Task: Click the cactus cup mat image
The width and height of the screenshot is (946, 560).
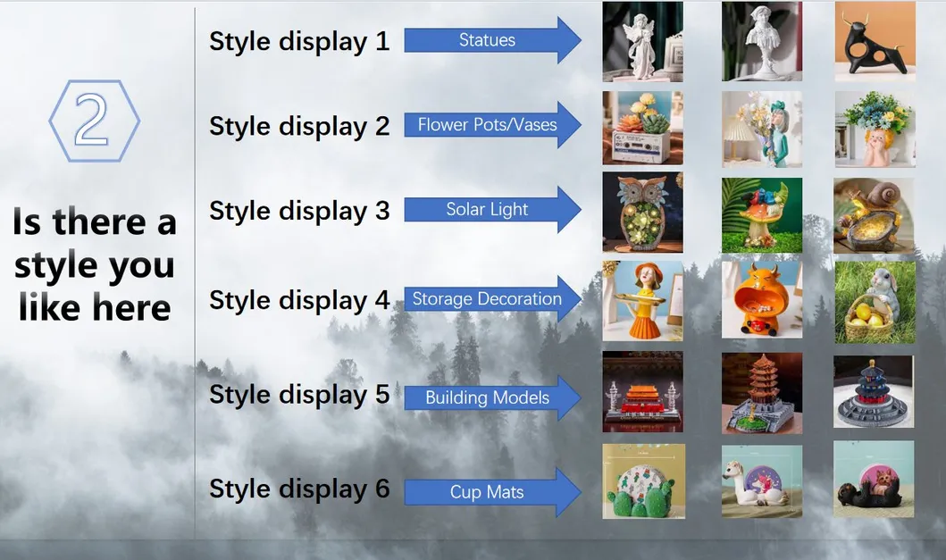Action: click(642, 480)
